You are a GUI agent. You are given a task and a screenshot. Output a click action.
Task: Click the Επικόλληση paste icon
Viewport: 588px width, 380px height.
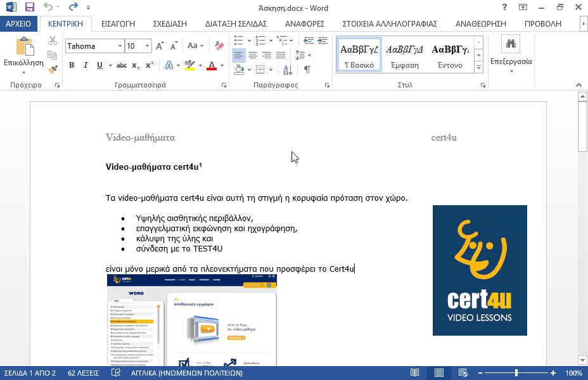(x=25, y=46)
